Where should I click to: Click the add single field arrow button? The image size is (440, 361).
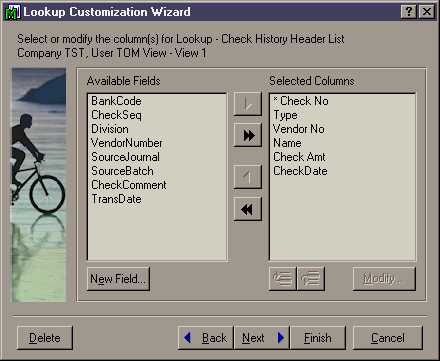[x=247, y=104]
